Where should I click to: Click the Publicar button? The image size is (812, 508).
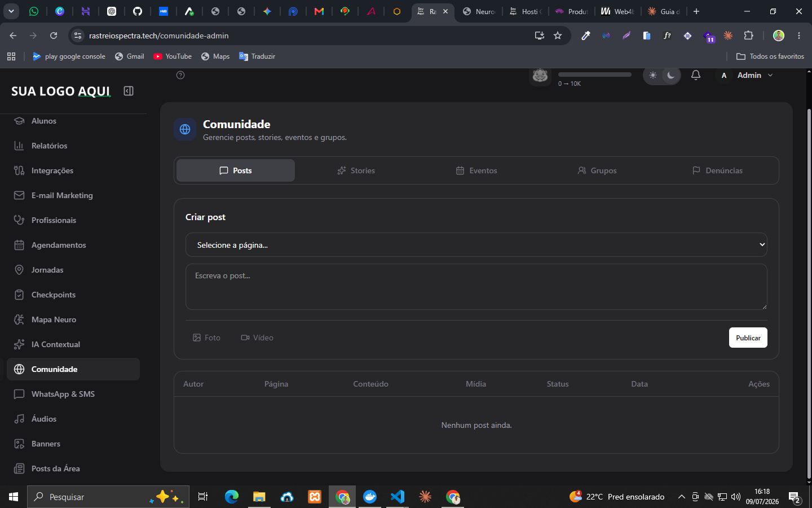pyautogui.click(x=748, y=338)
